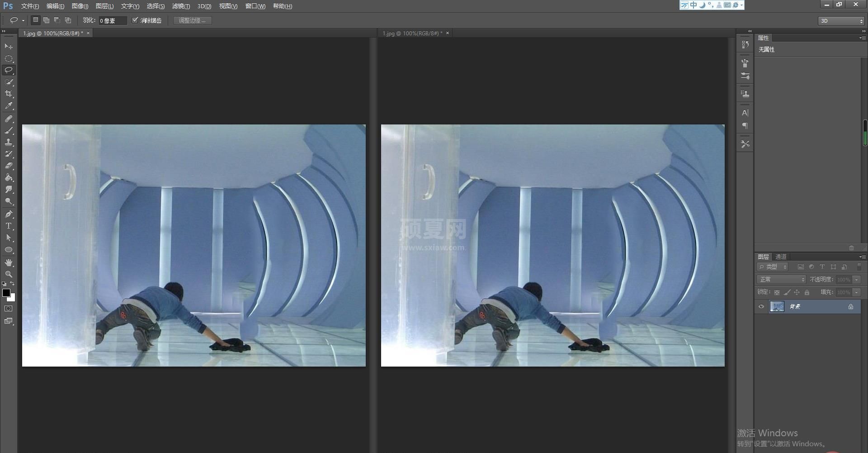Hide the 背景 layer with eye icon
This screenshot has width=868, height=453.
(761, 307)
